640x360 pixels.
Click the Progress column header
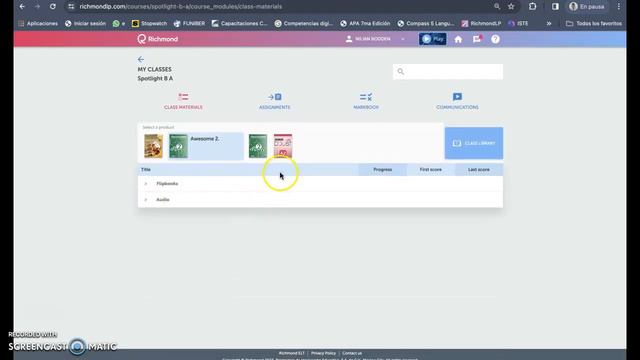[382, 170]
